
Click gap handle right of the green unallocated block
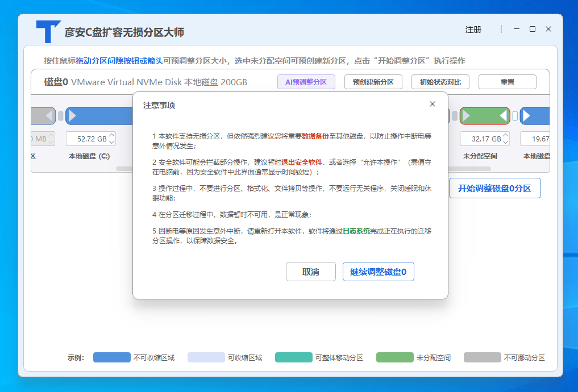tap(515, 116)
